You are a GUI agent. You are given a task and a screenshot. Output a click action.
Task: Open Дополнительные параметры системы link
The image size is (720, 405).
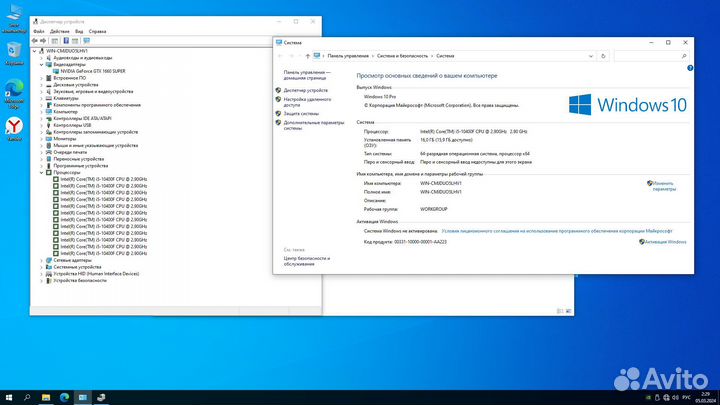tap(314, 125)
